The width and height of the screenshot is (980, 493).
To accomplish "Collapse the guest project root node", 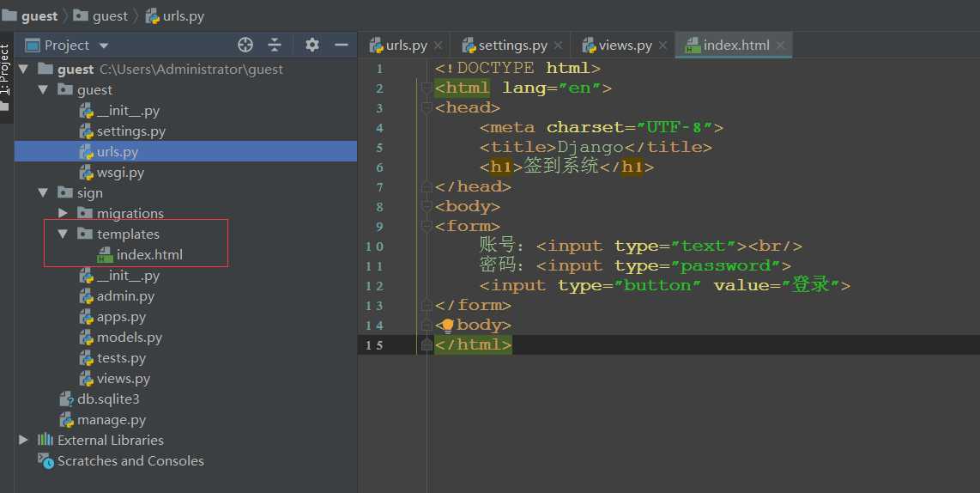I will coord(24,69).
